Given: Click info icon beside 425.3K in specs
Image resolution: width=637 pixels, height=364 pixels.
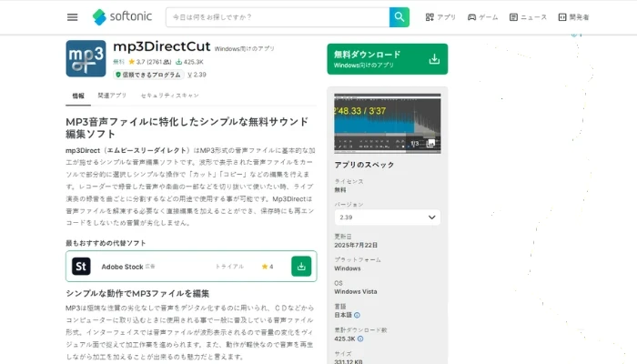Looking at the screenshot, I should point(360,339).
